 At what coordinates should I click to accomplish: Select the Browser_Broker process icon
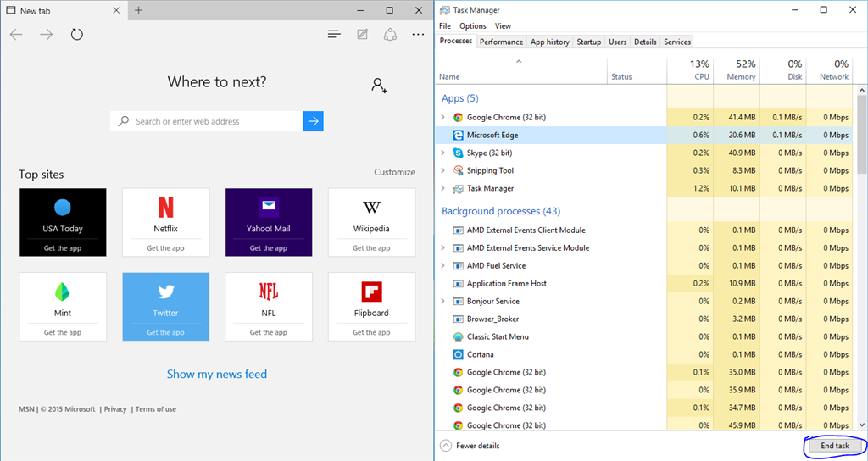(458, 319)
